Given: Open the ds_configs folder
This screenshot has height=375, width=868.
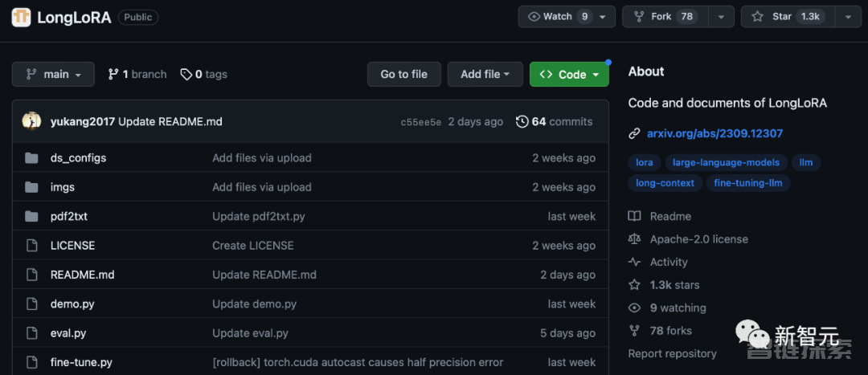Looking at the screenshot, I should click(78, 158).
